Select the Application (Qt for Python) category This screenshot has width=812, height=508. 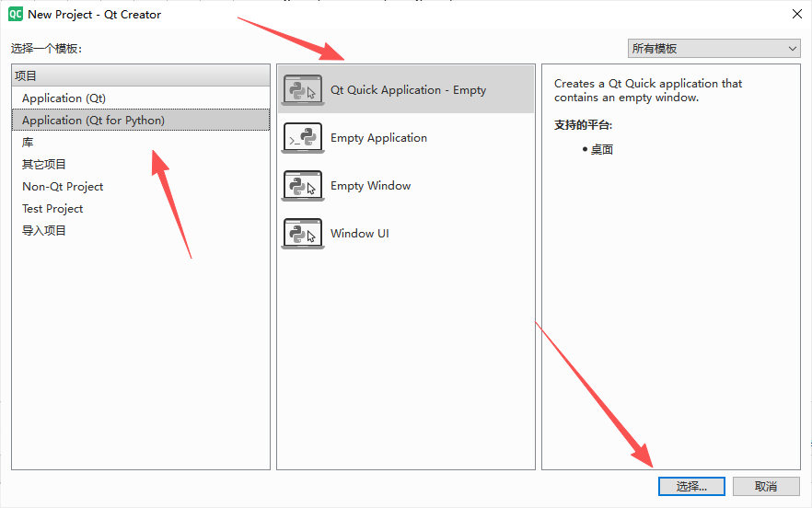141,121
